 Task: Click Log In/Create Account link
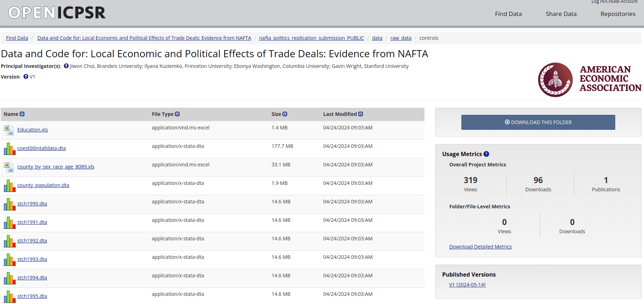pos(614,2)
